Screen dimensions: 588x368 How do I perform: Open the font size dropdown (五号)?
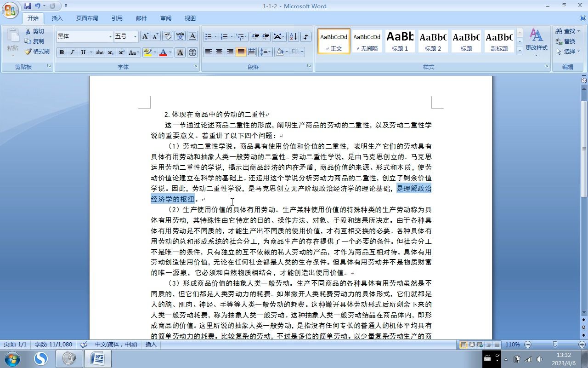coord(135,36)
